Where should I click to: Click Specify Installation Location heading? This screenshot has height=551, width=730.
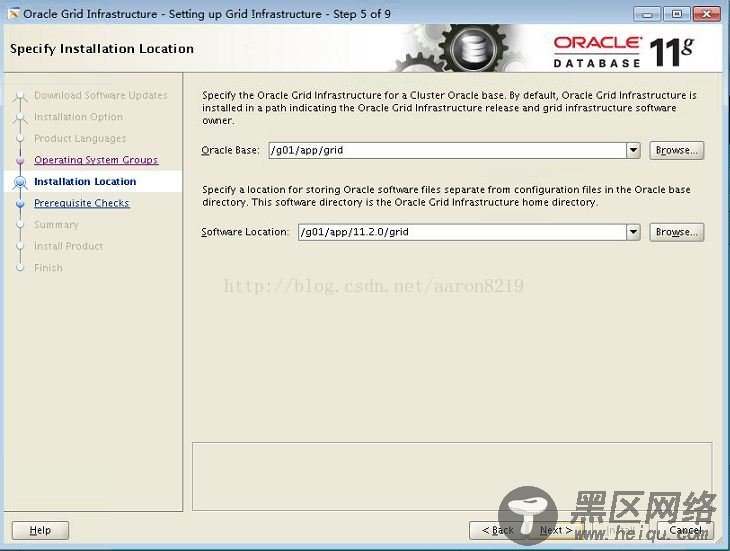102,49
